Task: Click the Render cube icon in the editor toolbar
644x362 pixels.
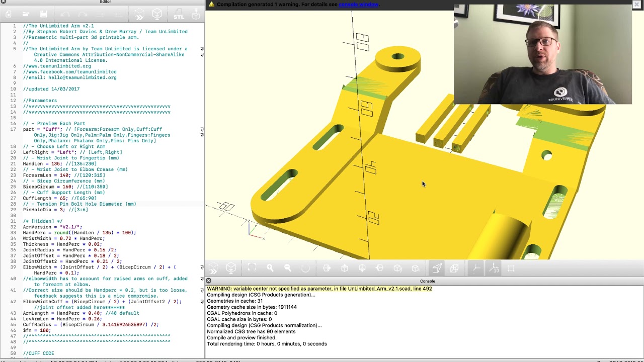Action: pyautogui.click(x=157, y=15)
